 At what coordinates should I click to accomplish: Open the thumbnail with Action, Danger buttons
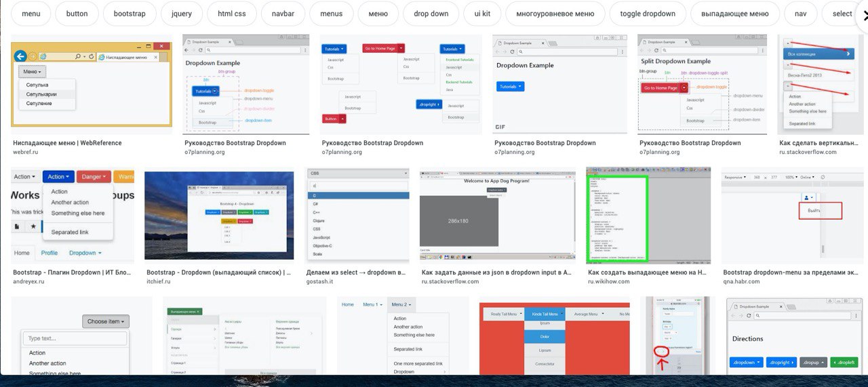pyautogui.click(x=73, y=216)
